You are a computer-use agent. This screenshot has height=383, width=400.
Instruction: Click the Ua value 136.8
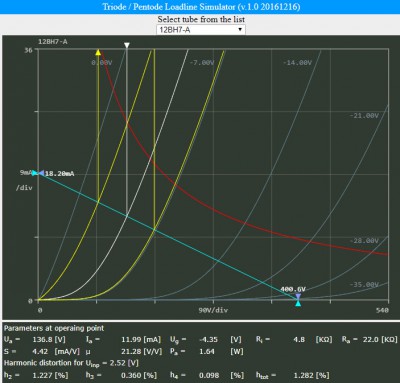click(43, 340)
